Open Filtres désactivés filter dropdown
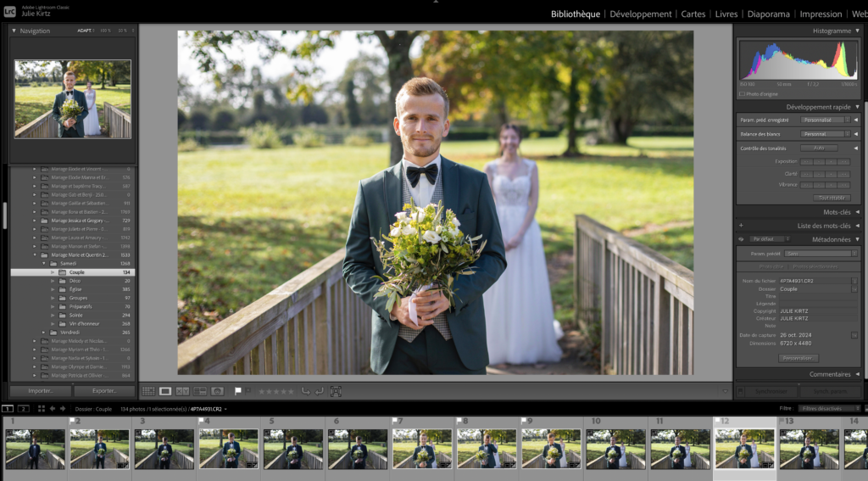 [829, 409]
